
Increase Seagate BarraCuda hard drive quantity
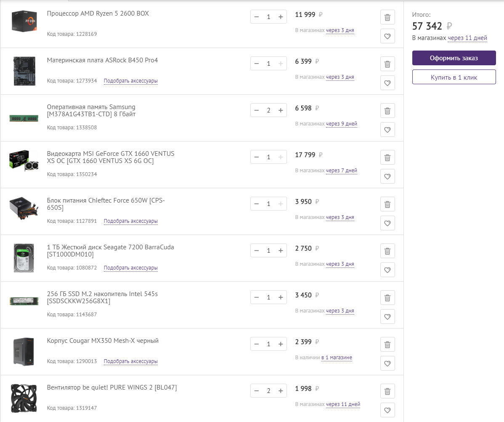pos(281,251)
